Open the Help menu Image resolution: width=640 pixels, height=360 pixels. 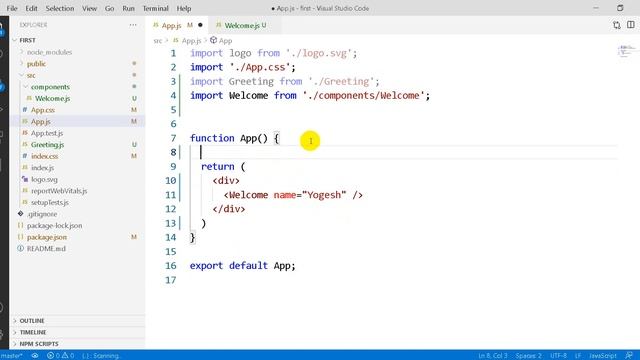click(x=184, y=8)
